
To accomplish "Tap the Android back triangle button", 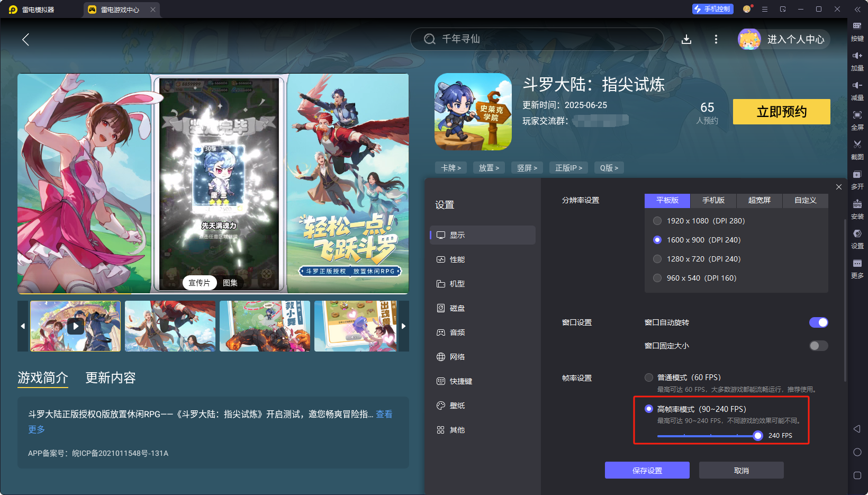I will pyautogui.click(x=857, y=429).
